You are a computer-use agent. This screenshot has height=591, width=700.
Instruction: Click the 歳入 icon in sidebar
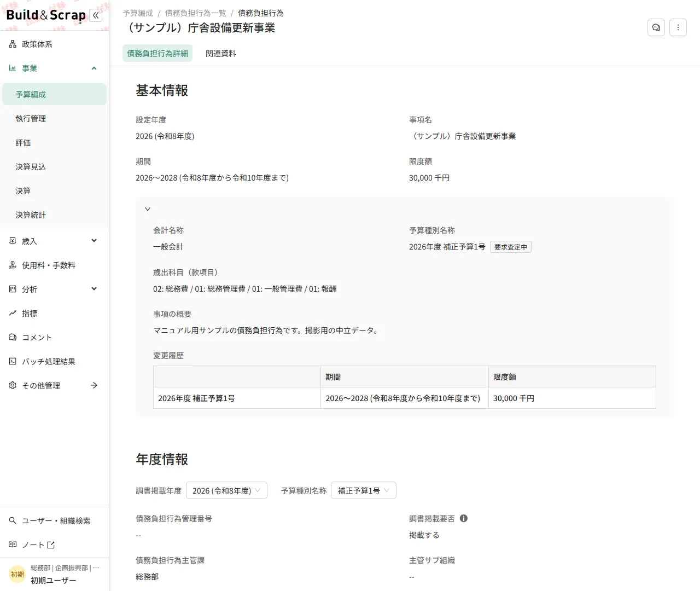13,241
